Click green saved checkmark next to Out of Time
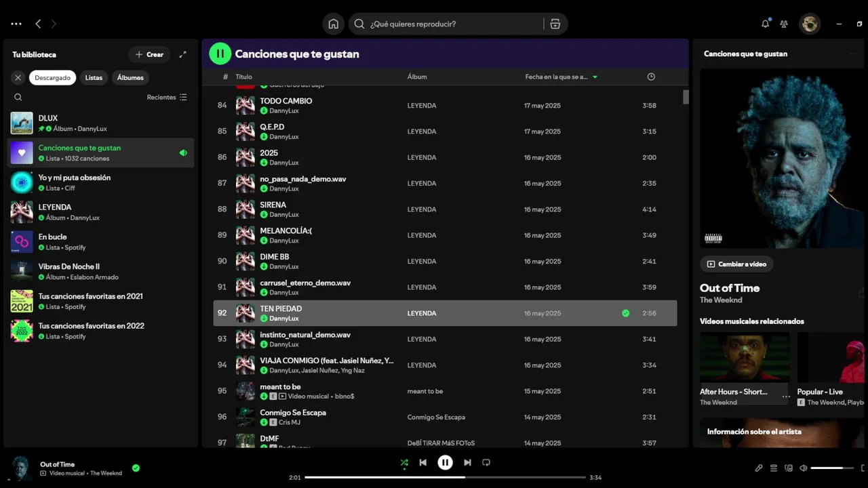 (136, 468)
